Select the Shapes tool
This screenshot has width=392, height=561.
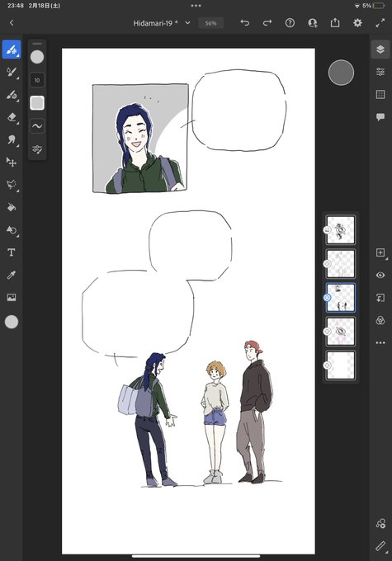[12, 229]
